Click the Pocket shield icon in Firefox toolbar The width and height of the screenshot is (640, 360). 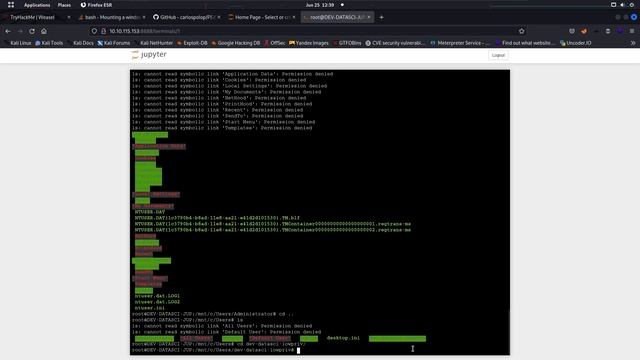click(572, 31)
